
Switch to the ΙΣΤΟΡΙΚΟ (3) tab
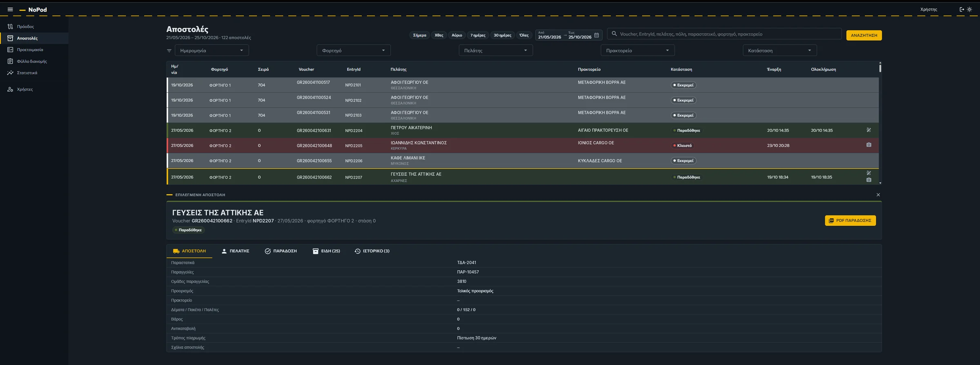[372, 251]
